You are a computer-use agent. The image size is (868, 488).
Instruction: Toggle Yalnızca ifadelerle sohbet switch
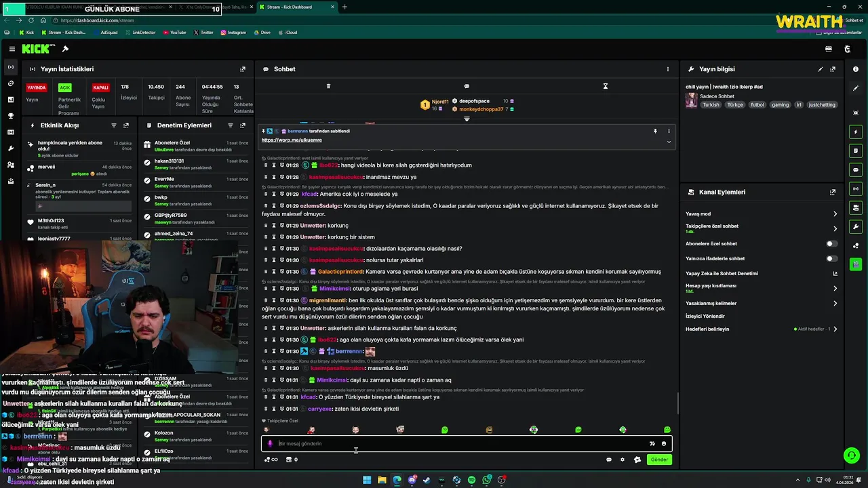click(831, 258)
